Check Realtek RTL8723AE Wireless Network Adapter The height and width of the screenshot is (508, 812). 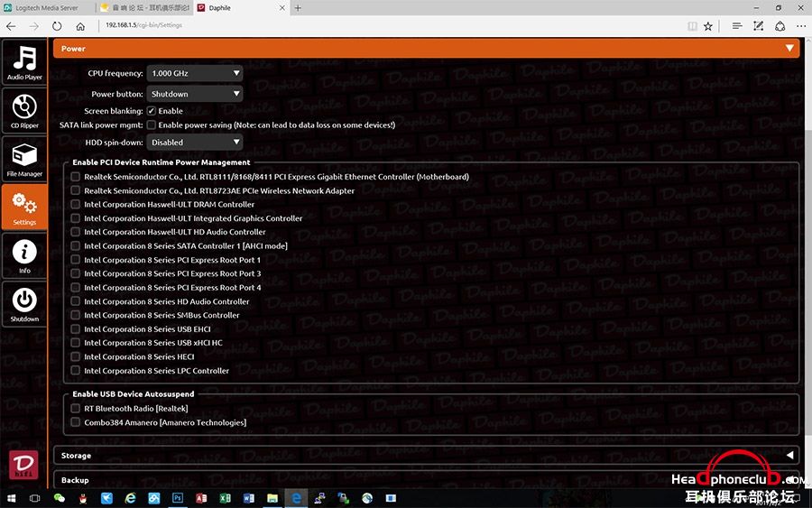click(76, 190)
